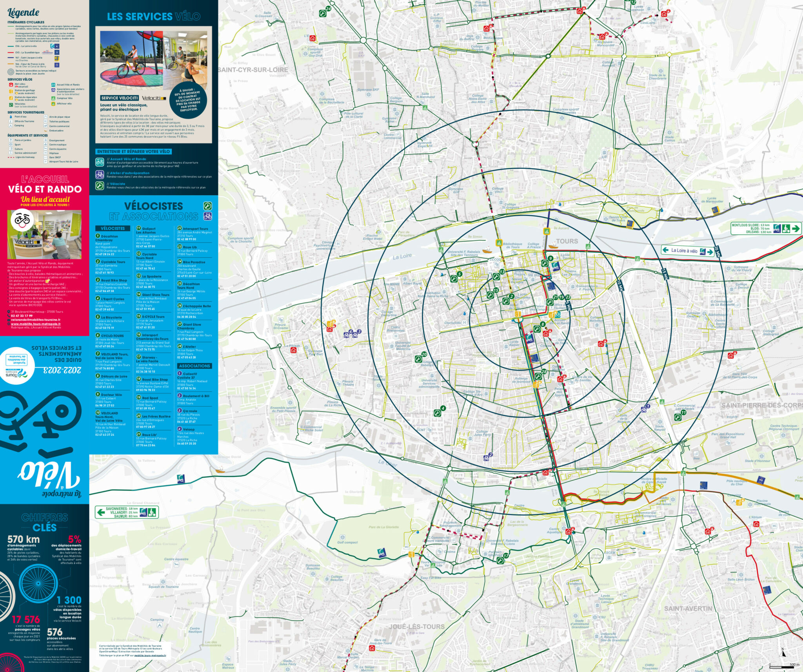Select the ASSOCIATIONS list header
Viewport: 803px width, 672px height.
[x=194, y=366]
